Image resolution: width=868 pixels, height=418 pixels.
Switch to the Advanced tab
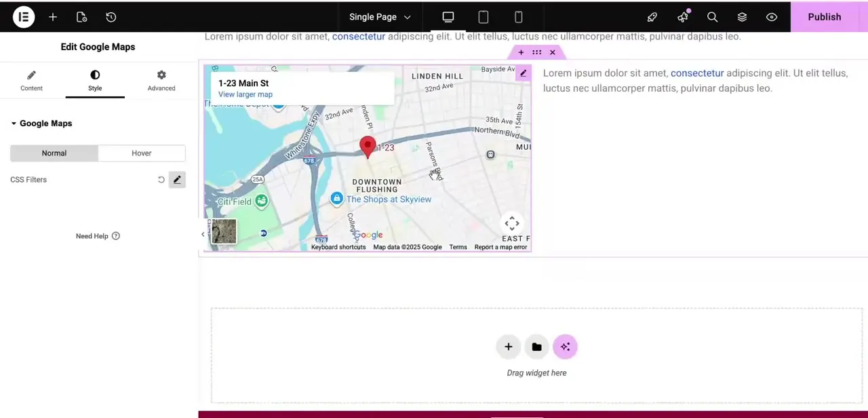coord(161,81)
